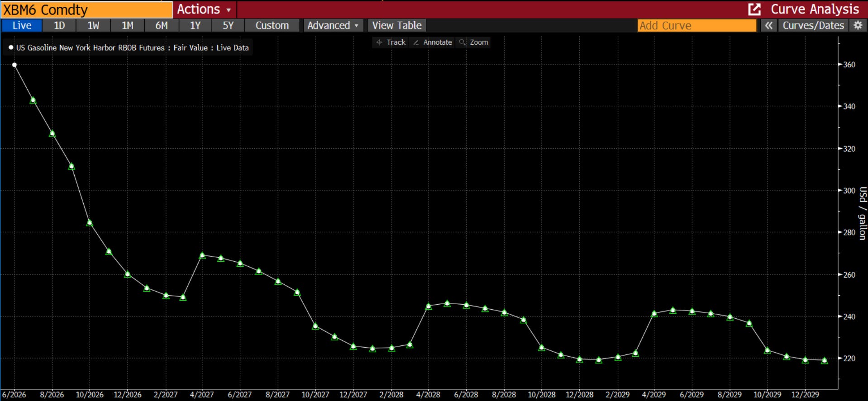Open the pop-out window icon beside Curve Analysis
The width and height of the screenshot is (868, 401).
point(754,9)
